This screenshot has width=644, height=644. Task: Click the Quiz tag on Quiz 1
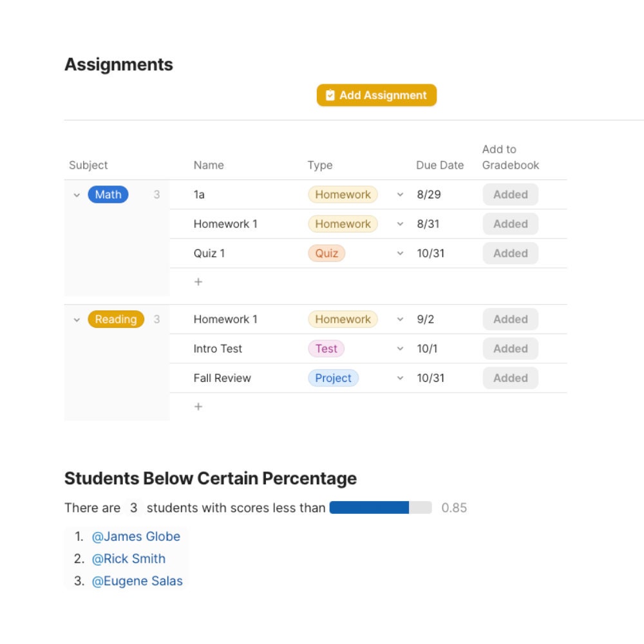(327, 253)
